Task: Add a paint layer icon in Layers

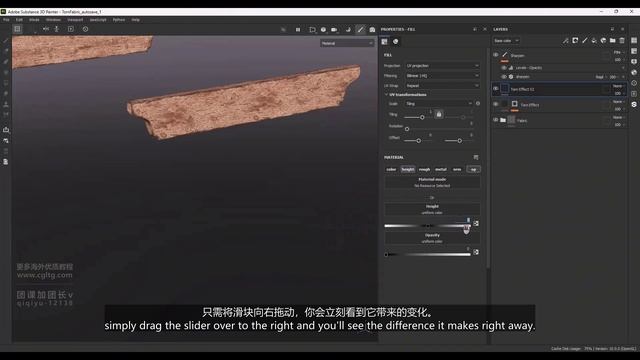Action: point(584,40)
